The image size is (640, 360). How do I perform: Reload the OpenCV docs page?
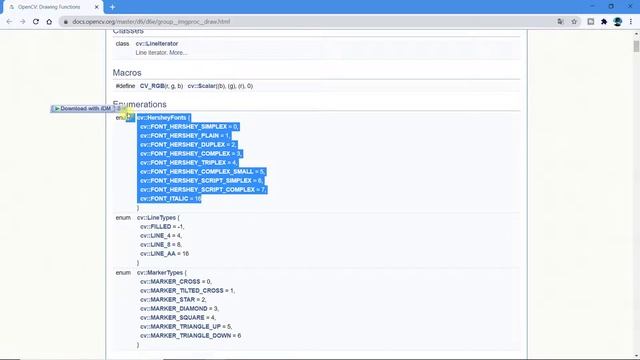[x=36, y=22]
